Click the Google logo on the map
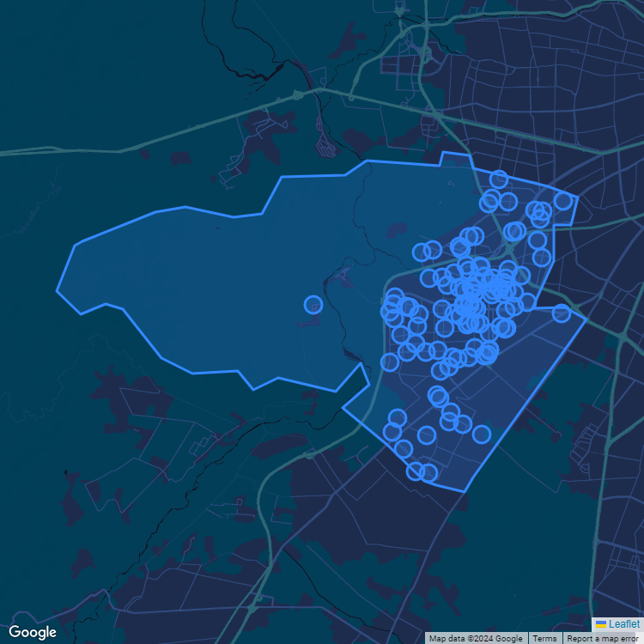644x644 pixels. (x=33, y=633)
